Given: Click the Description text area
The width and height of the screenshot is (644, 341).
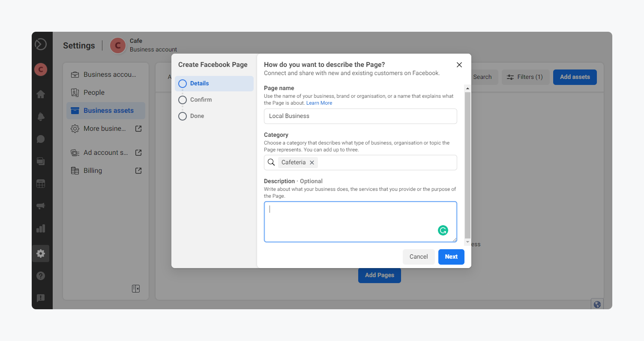Looking at the screenshot, I should (360, 222).
